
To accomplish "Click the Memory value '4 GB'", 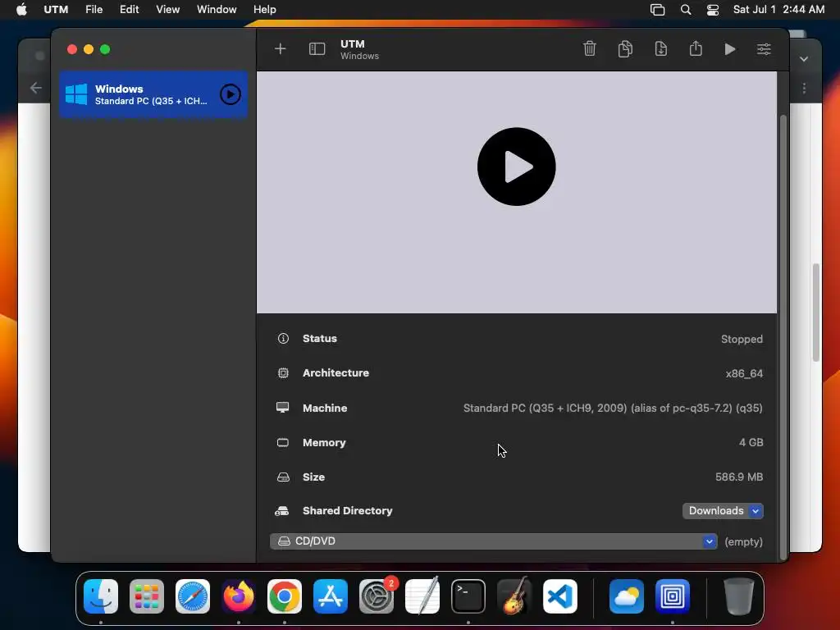I will pyautogui.click(x=751, y=442).
